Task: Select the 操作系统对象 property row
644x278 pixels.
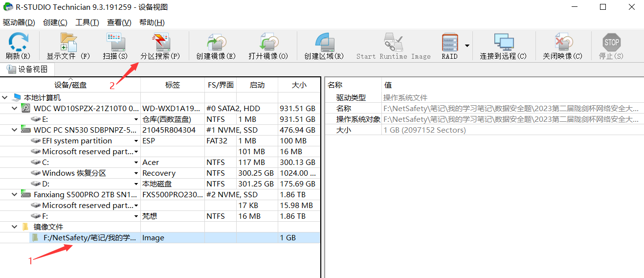Action: [x=485, y=119]
